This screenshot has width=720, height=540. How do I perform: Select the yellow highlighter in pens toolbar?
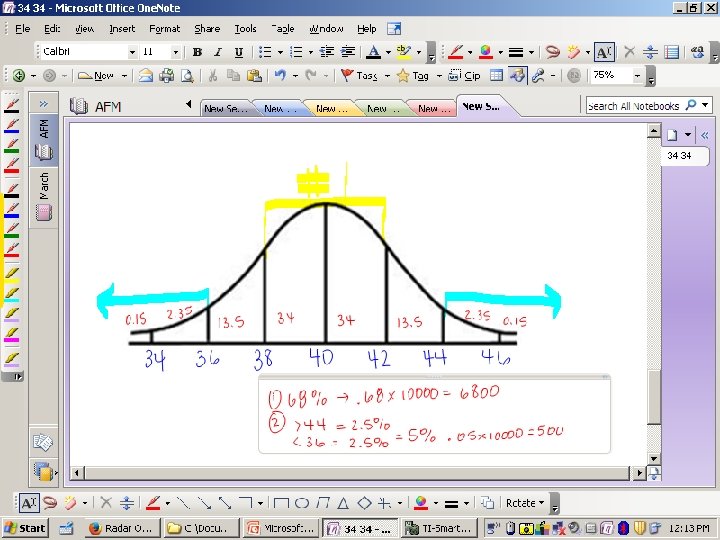(x=12, y=275)
